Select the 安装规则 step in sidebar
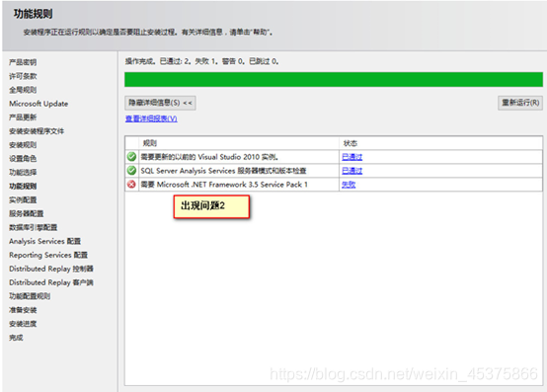547x392 pixels. [23, 145]
